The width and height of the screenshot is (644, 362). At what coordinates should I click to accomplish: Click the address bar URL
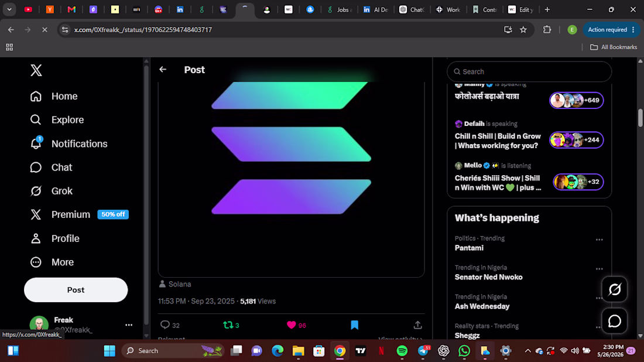tap(143, 30)
